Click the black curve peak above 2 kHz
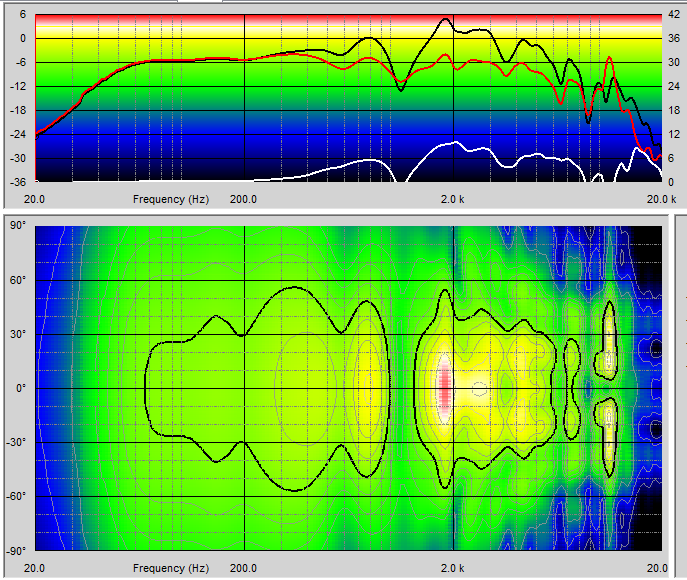Viewport: 687px width, 580px height. coord(446,19)
